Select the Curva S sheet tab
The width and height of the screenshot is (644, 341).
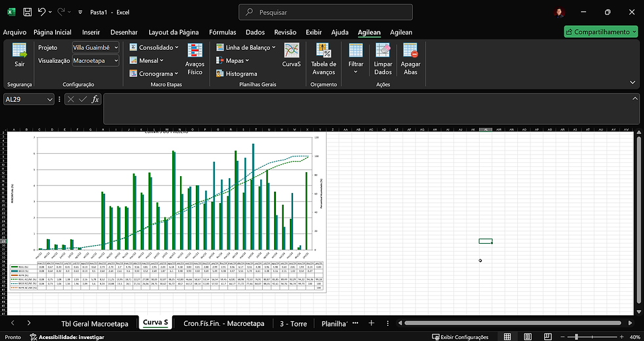point(155,323)
